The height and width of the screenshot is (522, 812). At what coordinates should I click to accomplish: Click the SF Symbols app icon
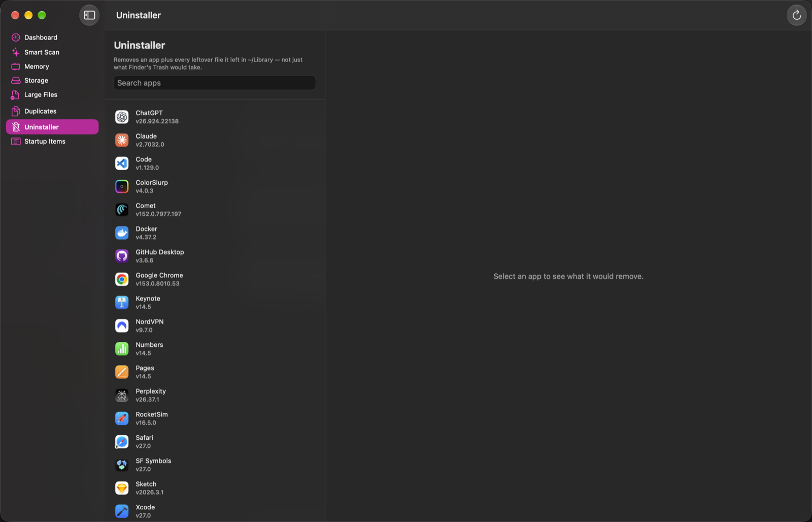[x=122, y=465]
